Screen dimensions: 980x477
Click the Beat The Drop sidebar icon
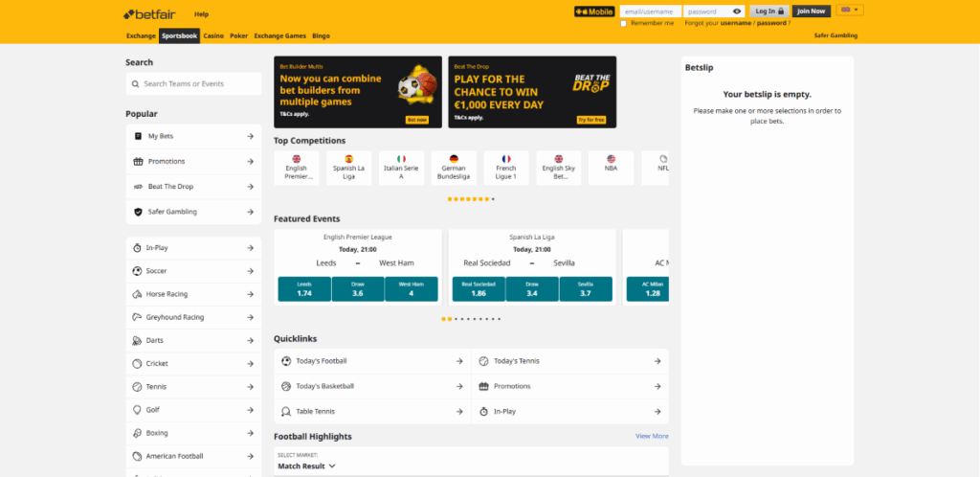tap(138, 187)
